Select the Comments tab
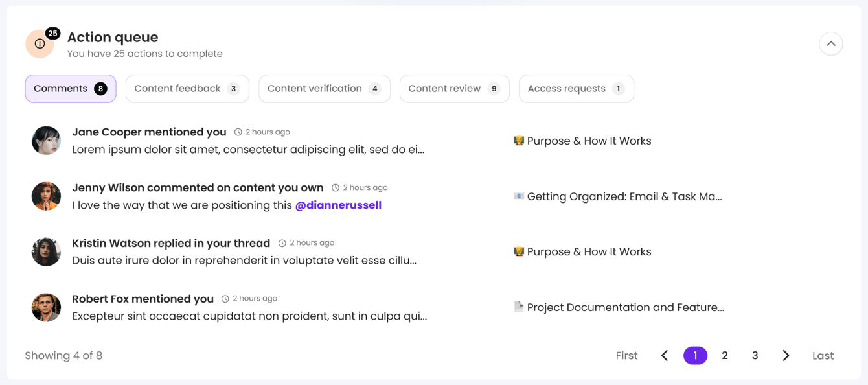 (x=71, y=89)
